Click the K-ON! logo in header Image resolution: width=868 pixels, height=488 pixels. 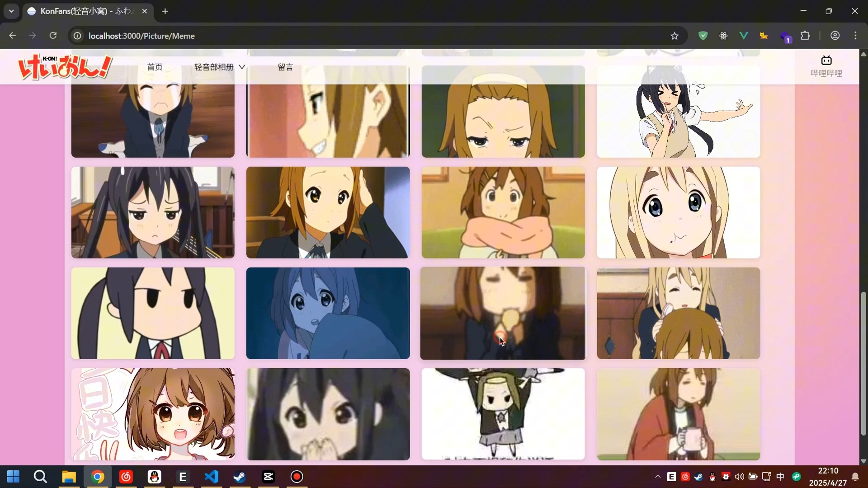(65, 67)
